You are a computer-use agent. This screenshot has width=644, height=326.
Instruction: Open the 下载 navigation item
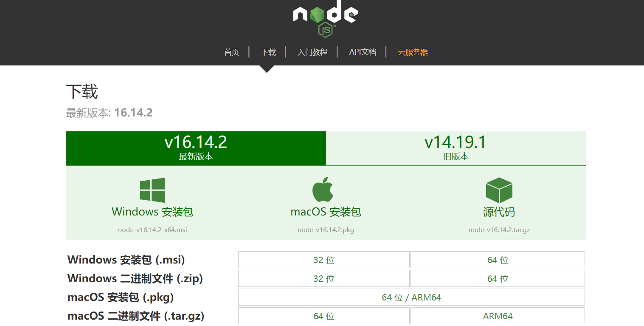pyautogui.click(x=268, y=52)
